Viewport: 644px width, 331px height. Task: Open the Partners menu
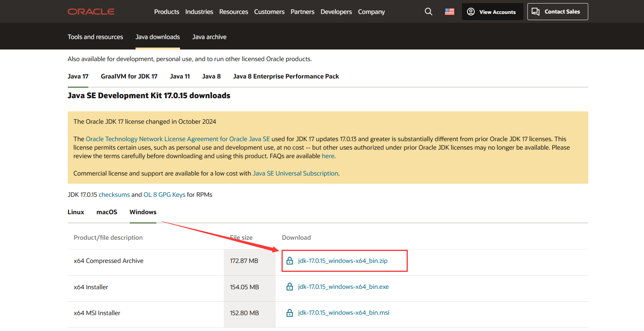302,12
